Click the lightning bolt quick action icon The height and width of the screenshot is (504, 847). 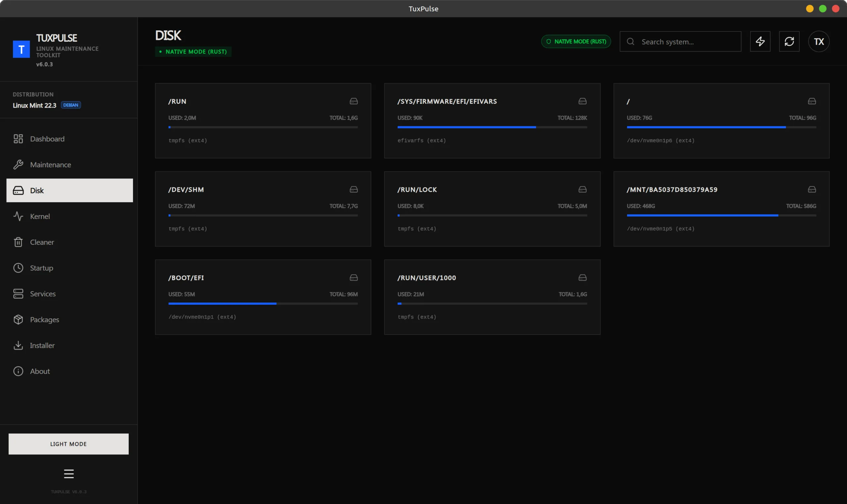pos(760,41)
